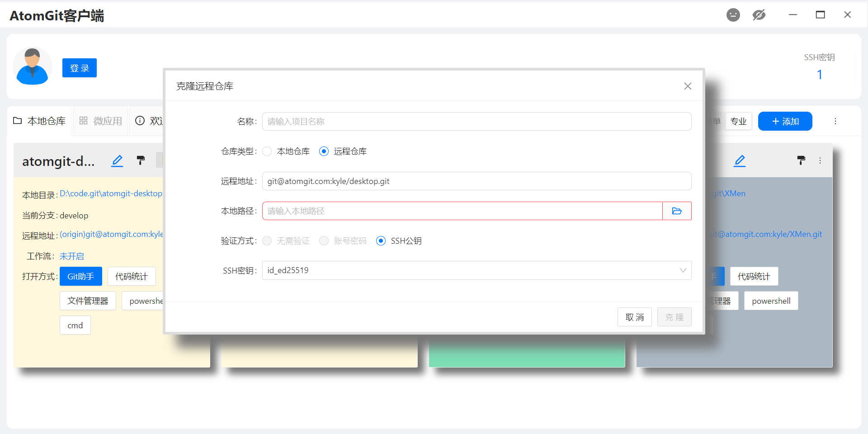Click paint roller icon on XMen card
This screenshot has height=434, width=868.
pyautogui.click(x=801, y=160)
